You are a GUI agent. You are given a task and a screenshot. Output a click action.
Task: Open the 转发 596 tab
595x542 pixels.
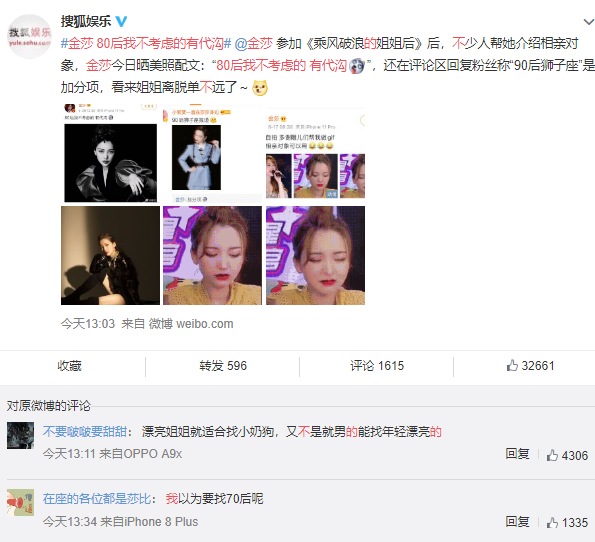(223, 366)
